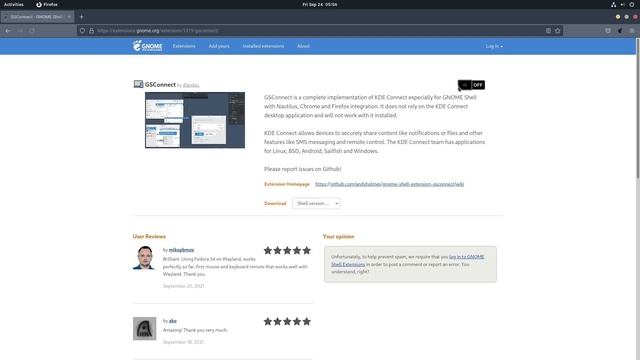Click the 'Download' label

click(x=275, y=203)
